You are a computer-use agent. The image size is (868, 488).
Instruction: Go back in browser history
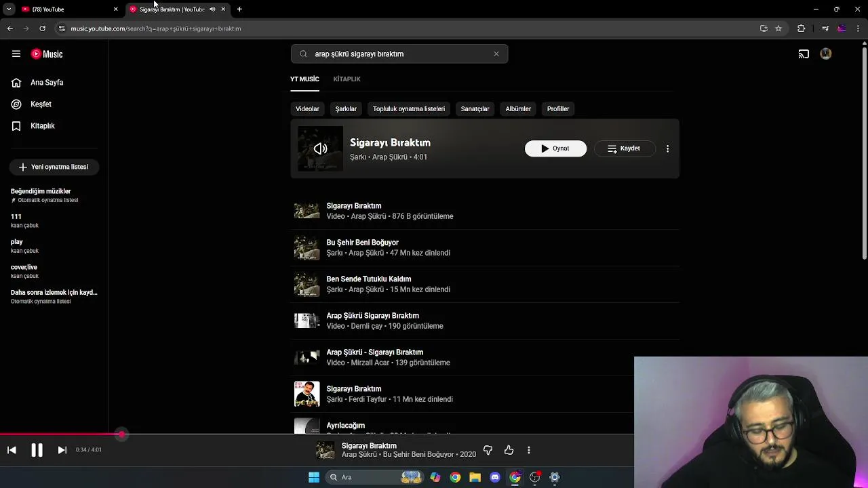point(10,28)
